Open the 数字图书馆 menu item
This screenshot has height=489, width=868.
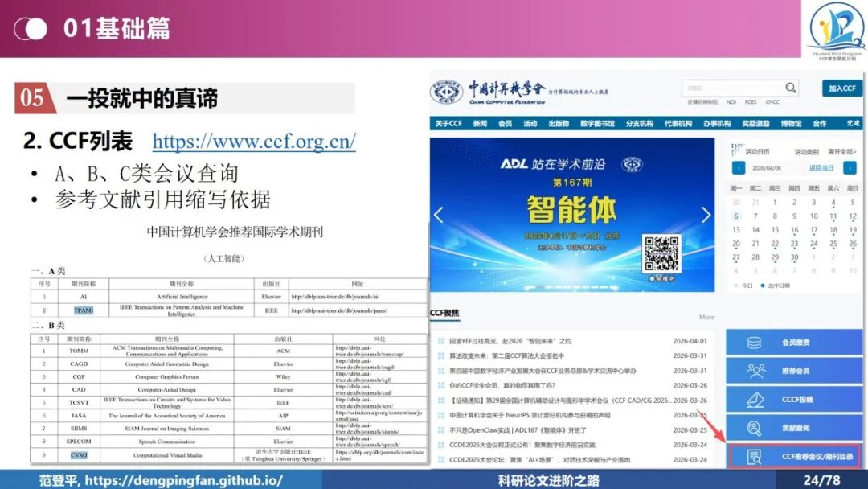(x=597, y=124)
